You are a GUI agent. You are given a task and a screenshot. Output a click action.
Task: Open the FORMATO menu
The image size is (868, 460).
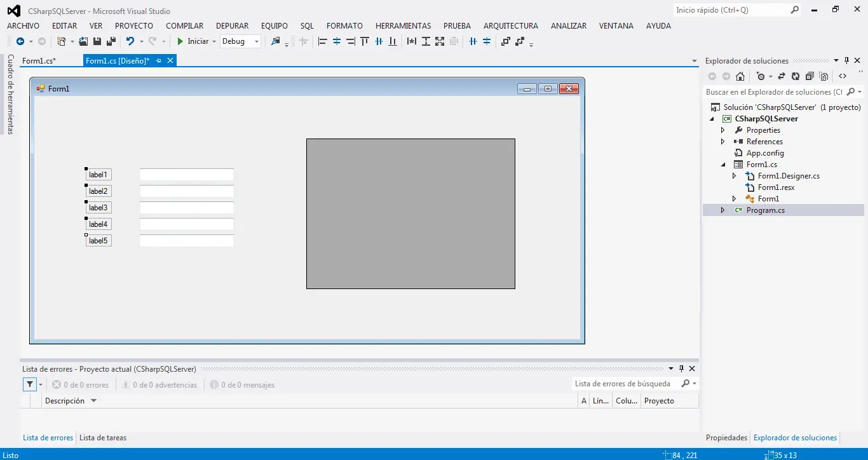(344, 26)
